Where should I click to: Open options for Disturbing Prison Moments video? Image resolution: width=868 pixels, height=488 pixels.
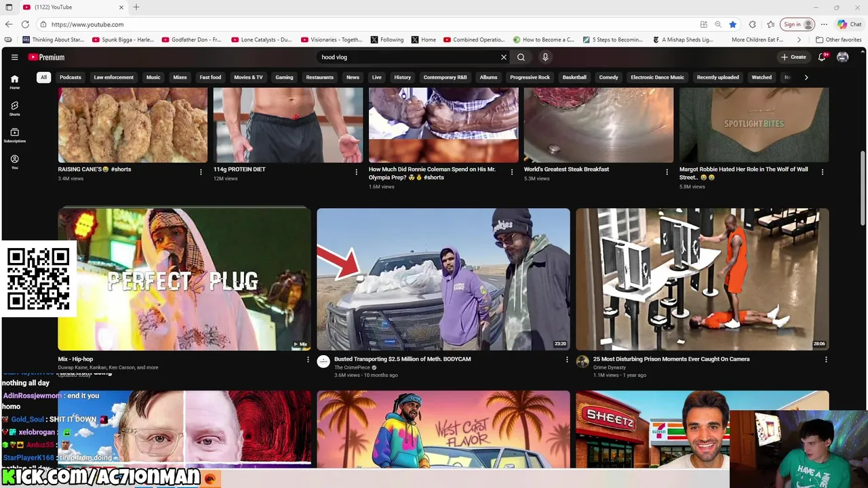[826, 360]
